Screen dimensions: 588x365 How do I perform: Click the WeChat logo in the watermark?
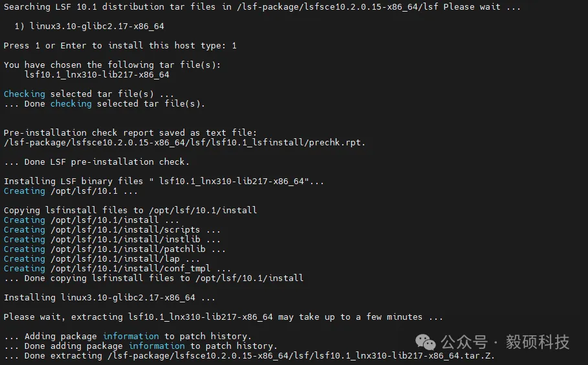click(426, 340)
